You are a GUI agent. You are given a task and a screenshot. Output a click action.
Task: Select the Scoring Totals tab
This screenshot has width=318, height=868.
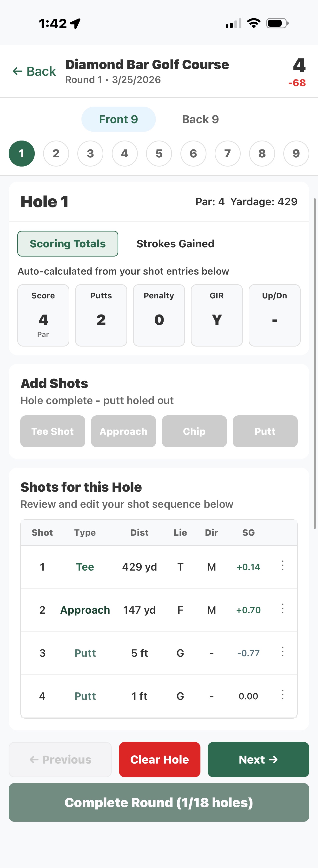tap(67, 243)
